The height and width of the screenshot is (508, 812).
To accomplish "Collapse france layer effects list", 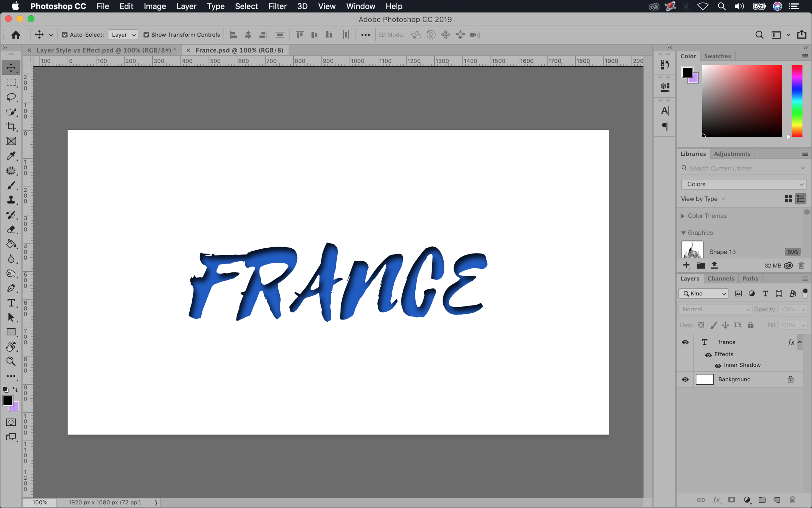I will tap(800, 342).
